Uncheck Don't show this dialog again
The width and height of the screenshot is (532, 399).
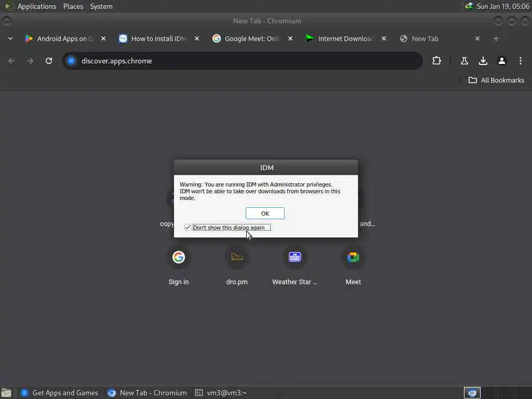coord(188,228)
